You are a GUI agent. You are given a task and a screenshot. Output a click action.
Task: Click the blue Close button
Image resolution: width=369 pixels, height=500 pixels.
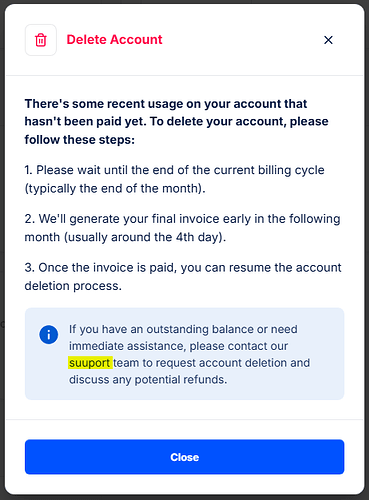point(184,457)
